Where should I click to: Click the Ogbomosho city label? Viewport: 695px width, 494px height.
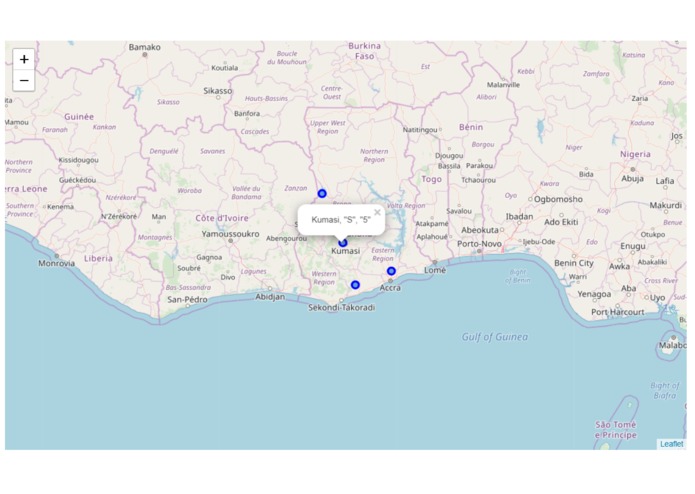pyautogui.click(x=558, y=199)
